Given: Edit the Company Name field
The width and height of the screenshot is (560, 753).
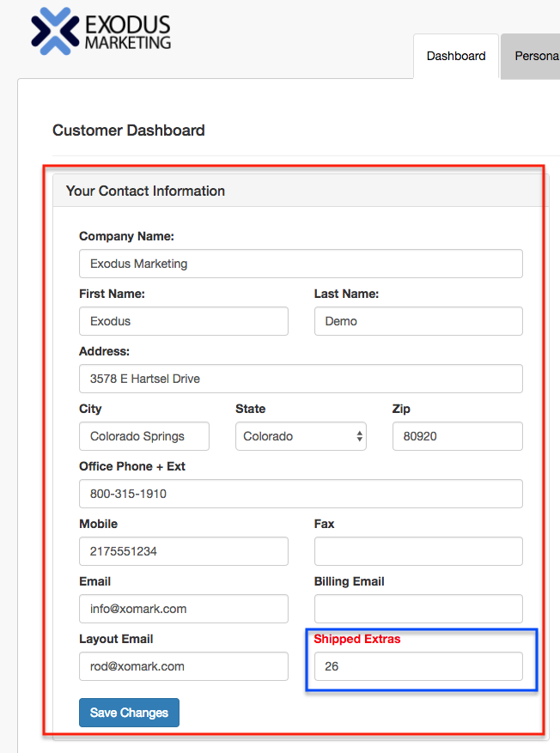Looking at the screenshot, I should pyautogui.click(x=301, y=264).
